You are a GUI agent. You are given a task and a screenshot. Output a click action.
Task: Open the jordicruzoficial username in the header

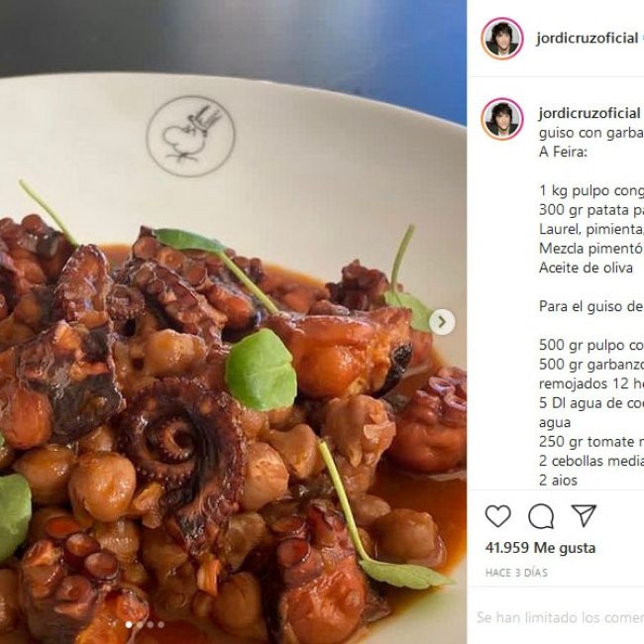coord(587,39)
